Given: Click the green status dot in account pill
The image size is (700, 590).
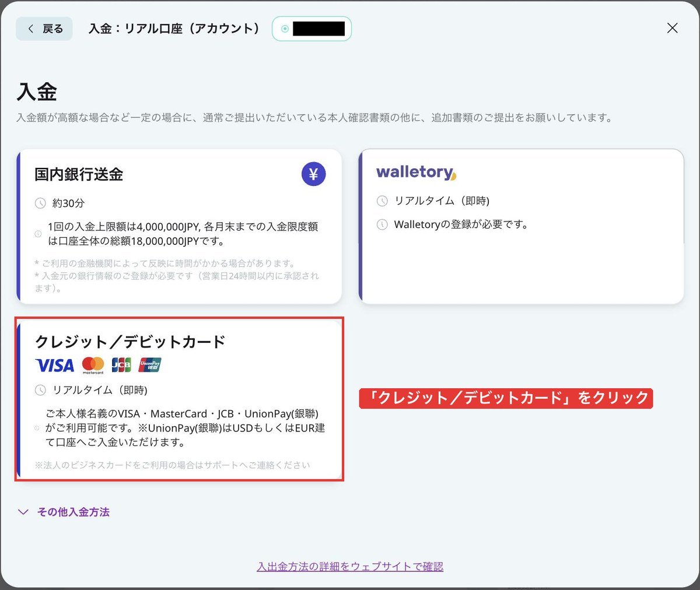Looking at the screenshot, I should (x=285, y=29).
